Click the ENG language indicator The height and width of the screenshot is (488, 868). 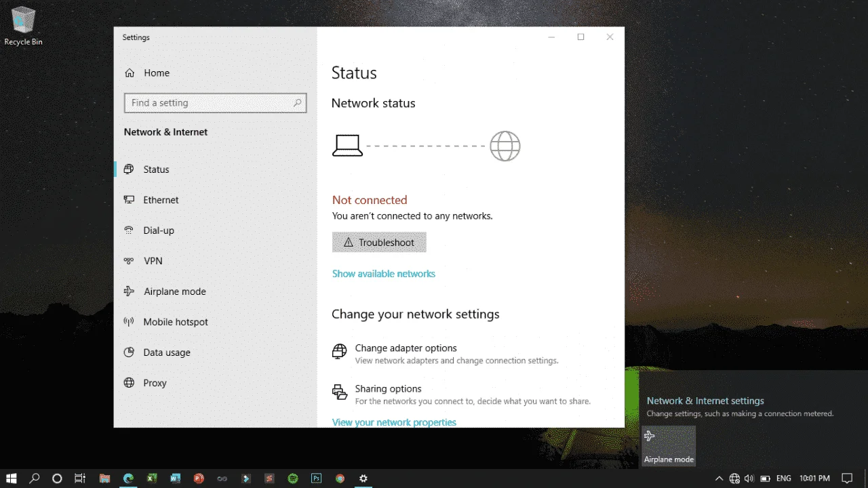pyautogui.click(x=783, y=479)
